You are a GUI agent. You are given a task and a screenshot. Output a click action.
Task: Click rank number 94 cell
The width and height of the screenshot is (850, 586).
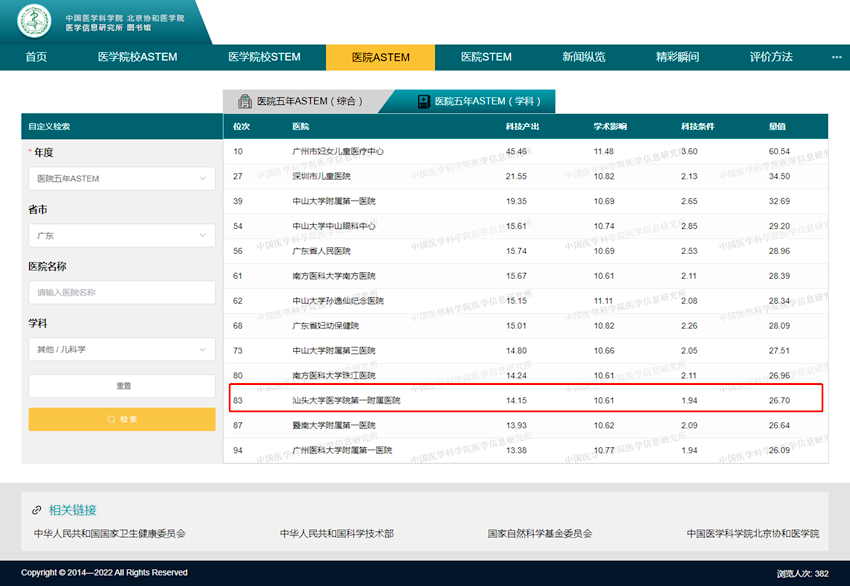pos(237,450)
